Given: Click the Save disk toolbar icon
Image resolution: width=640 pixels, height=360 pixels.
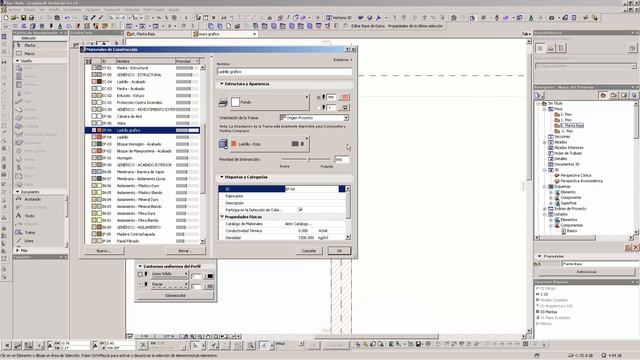Looking at the screenshot, I should 23,18.
